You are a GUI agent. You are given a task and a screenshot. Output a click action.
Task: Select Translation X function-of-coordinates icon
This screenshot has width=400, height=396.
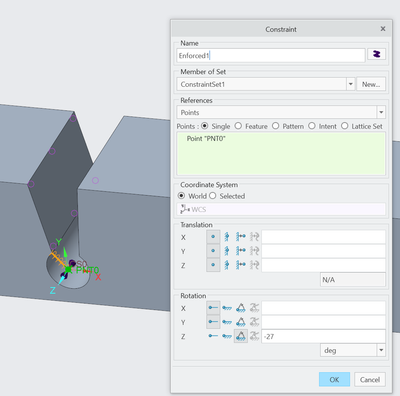coord(254,237)
